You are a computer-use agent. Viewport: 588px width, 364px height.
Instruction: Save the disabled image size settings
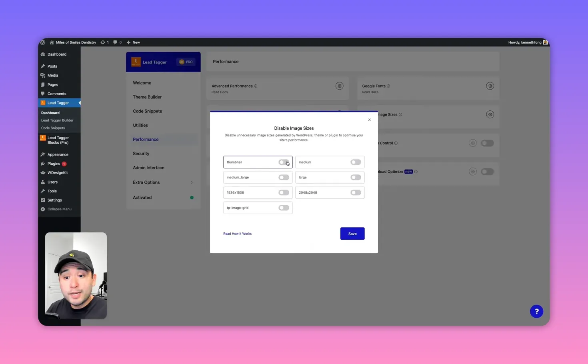coord(352,234)
